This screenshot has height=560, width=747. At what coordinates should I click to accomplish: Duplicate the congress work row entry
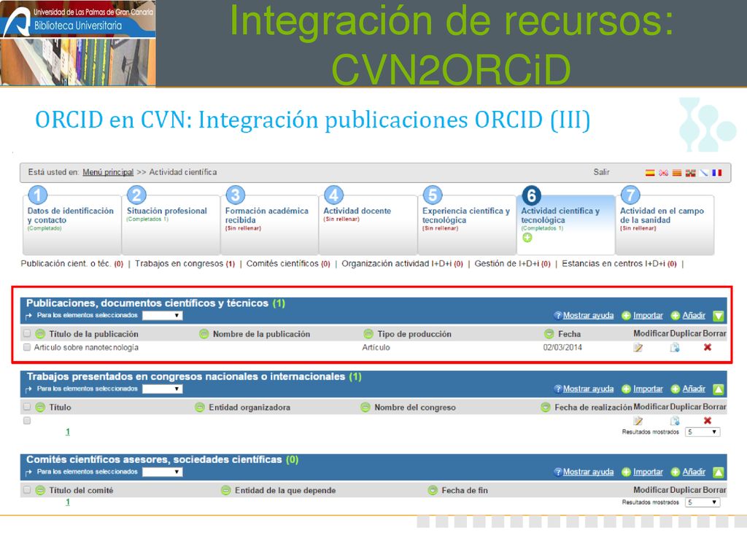point(675,421)
